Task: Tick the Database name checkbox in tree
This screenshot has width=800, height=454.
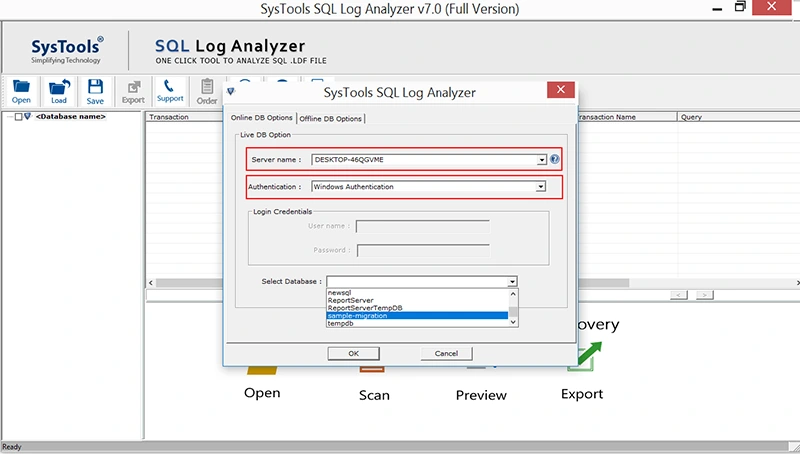Action: pyautogui.click(x=18, y=117)
